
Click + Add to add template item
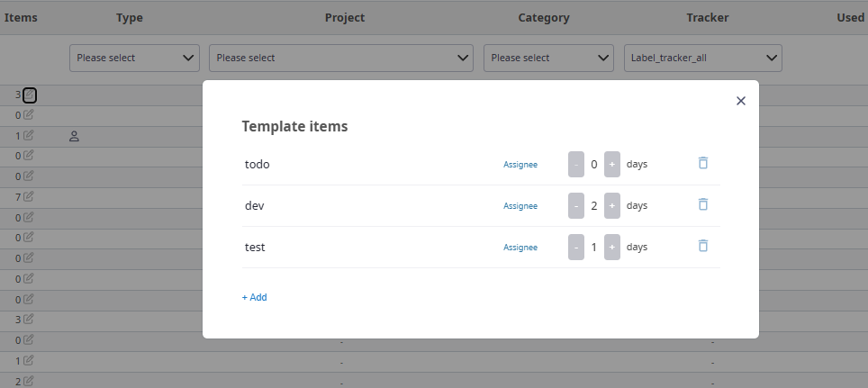[254, 297]
